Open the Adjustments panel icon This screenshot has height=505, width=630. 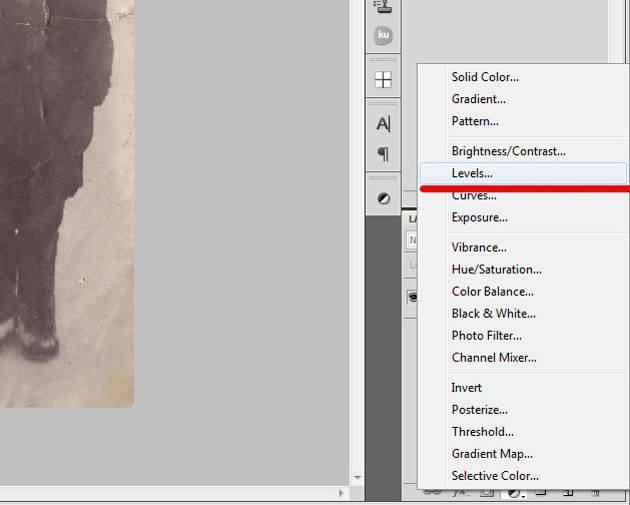pyautogui.click(x=383, y=198)
